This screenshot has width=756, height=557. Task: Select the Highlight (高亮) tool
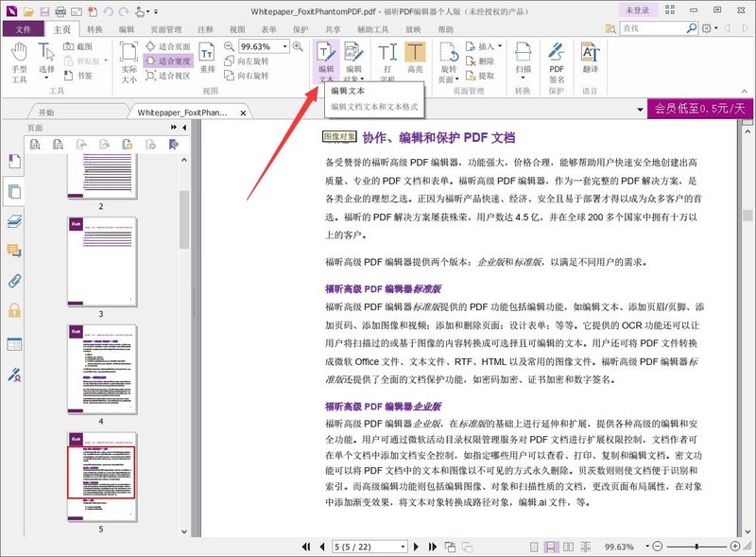click(415, 60)
